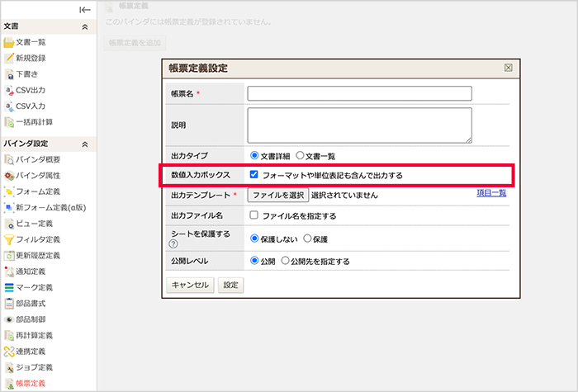Close the 帳票定義設定 dialog

[509, 68]
